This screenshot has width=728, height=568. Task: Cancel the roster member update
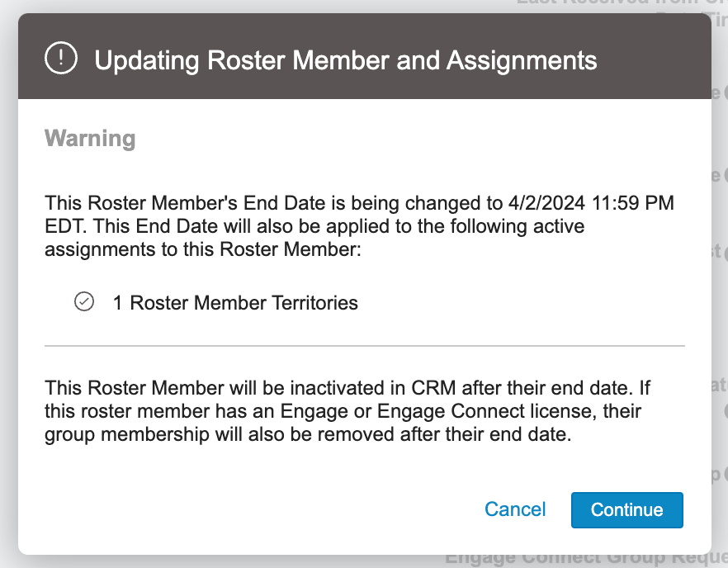515,509
